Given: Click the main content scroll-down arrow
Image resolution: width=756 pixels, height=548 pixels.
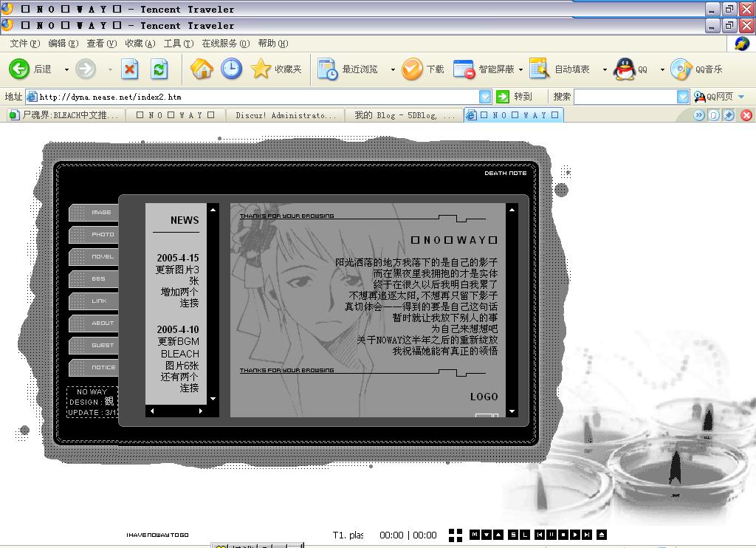Looking at the screenshot, I should click(512, 411).
